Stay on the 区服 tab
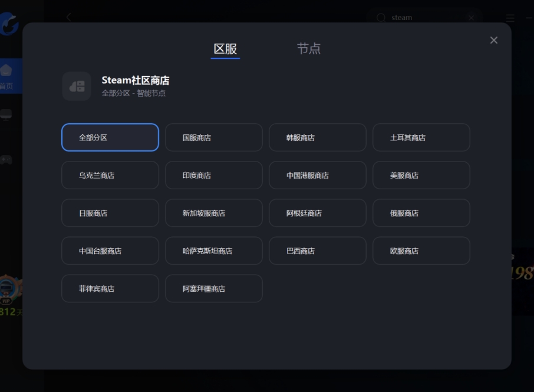 click(225, 50)
